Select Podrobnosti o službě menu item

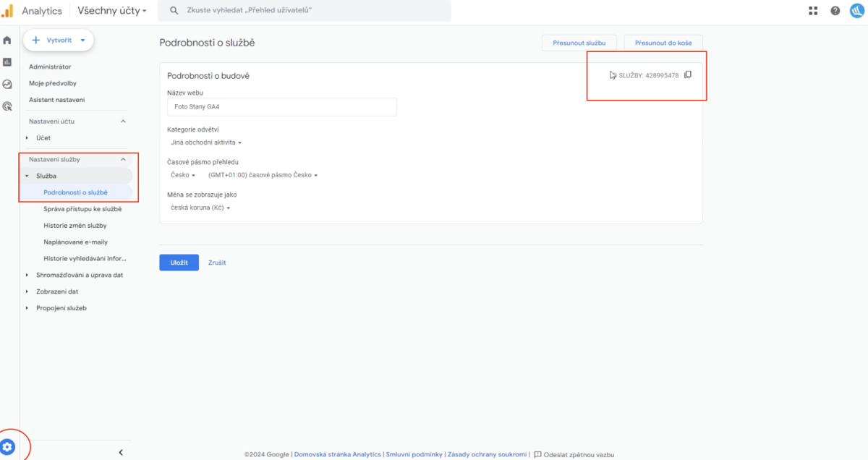[x=75, y=192]
